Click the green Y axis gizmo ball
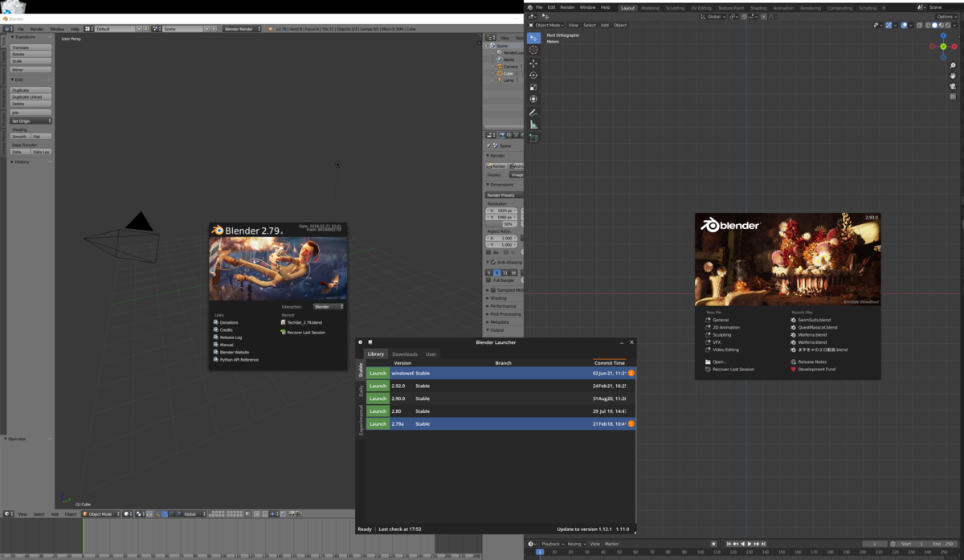964x560 pixels. coord(943,47)
